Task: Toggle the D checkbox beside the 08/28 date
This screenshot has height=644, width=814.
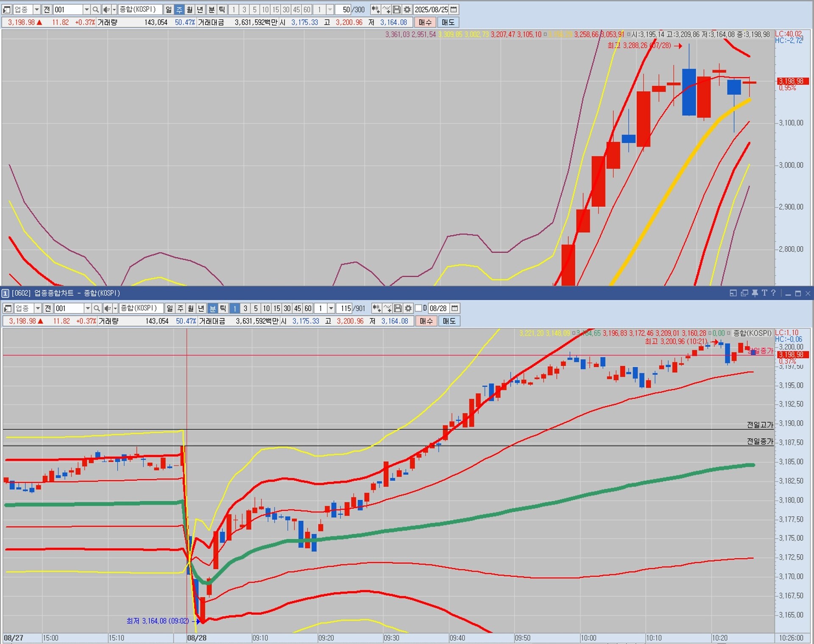Action: pyautogui.click(x=419, y=308)
